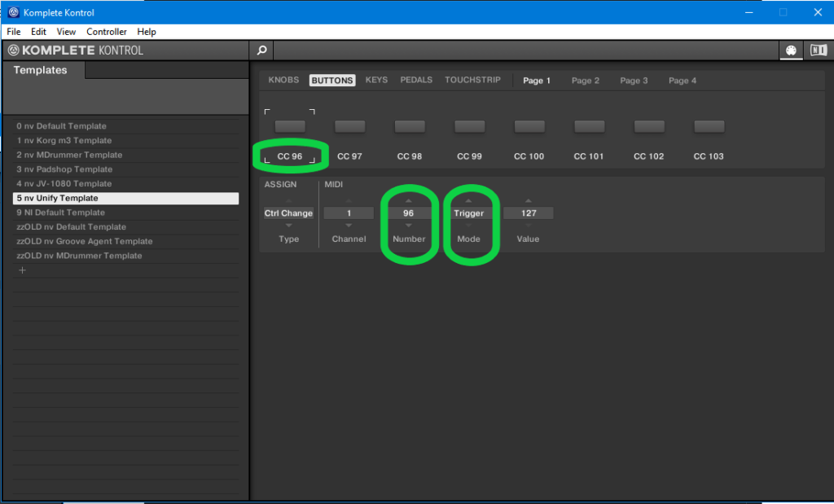Decrease Number with its down arrow
834x504 pixels.
coord(409,226)
